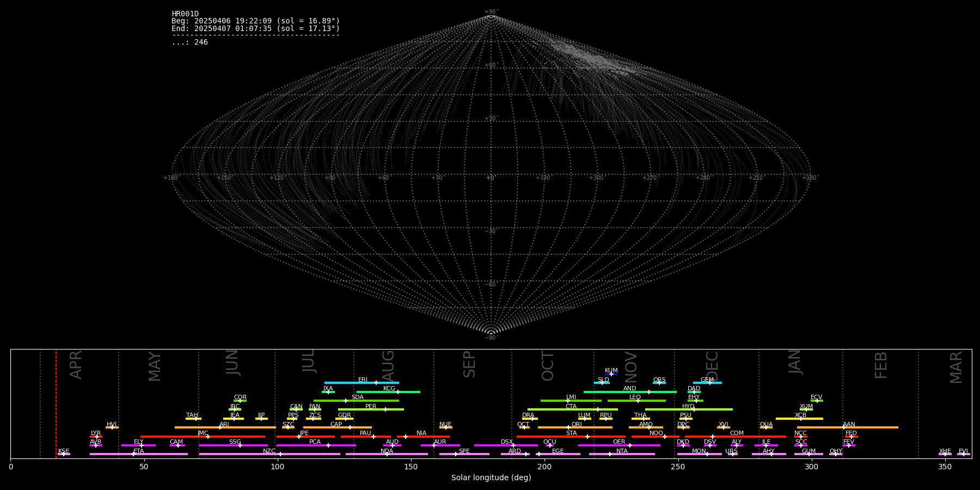
Task: Click the NOV month label
Action: click(630, 367)
